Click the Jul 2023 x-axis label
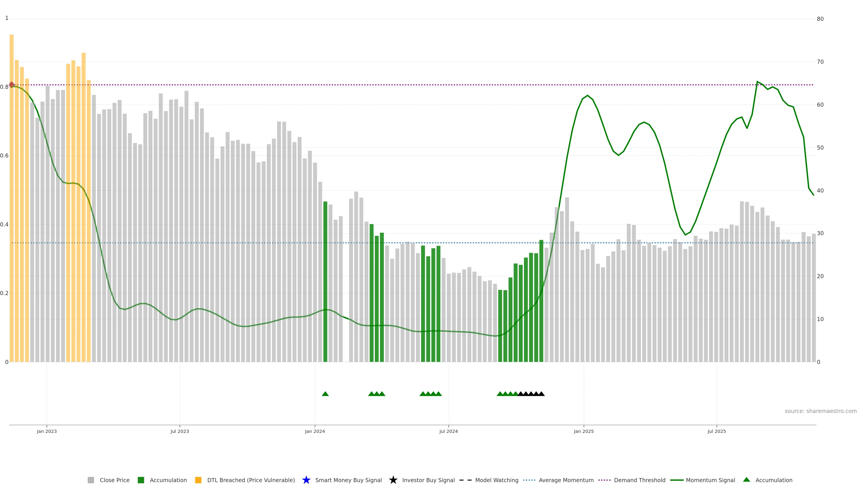The width and height of the screenshot is (868, 488). [180, 431]
